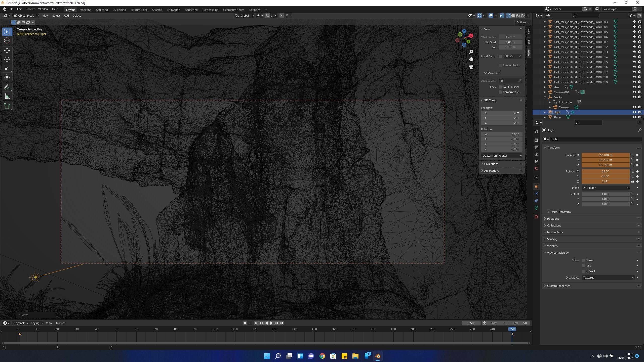Select the Move tool in toolbar
This screenshot has width=644, height=362.
tap(7, 51)
